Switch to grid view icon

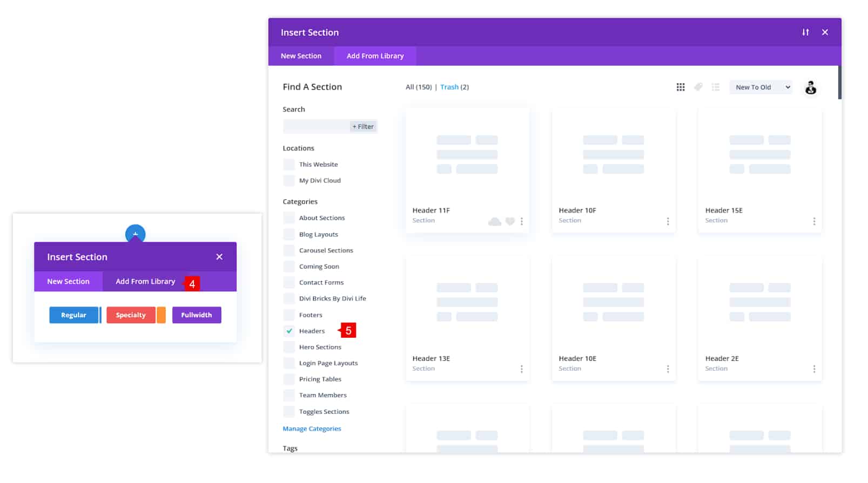[x=681, y=87]
